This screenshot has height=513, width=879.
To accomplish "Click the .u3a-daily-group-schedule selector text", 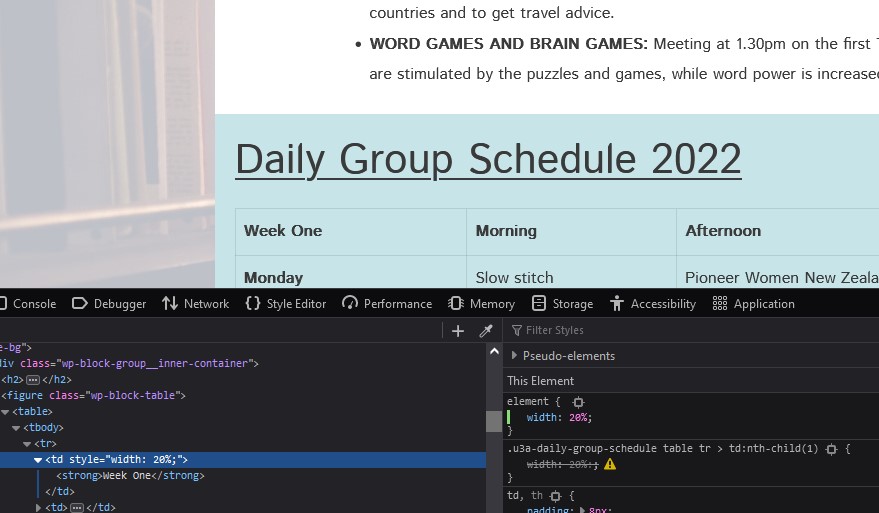I will [662, 449].
